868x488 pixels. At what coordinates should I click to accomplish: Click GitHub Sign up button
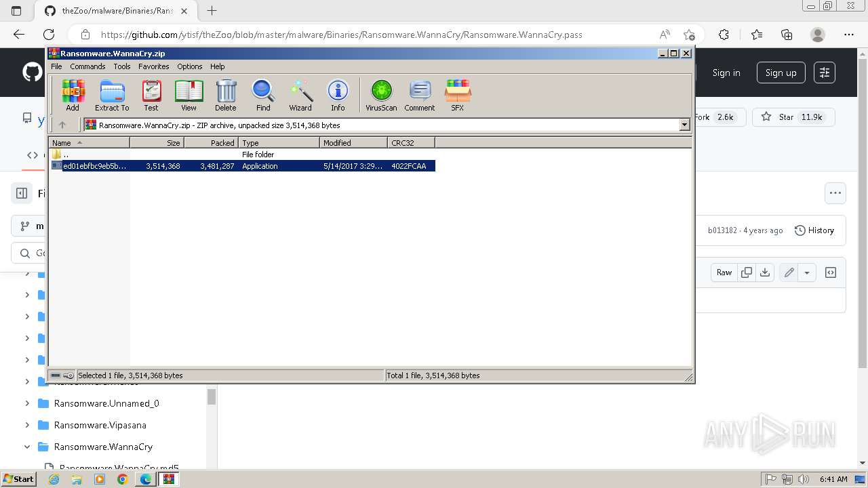pyautogui.click(x=781, y=73)
